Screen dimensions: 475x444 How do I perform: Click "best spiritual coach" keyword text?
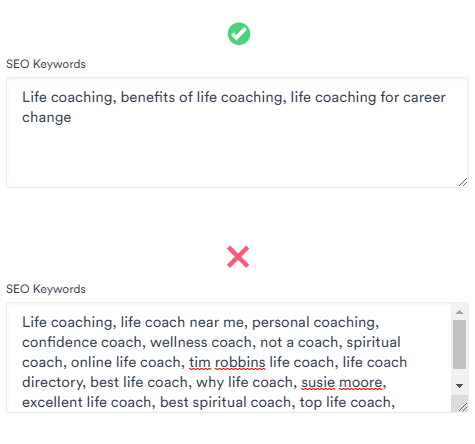(226, 402)
